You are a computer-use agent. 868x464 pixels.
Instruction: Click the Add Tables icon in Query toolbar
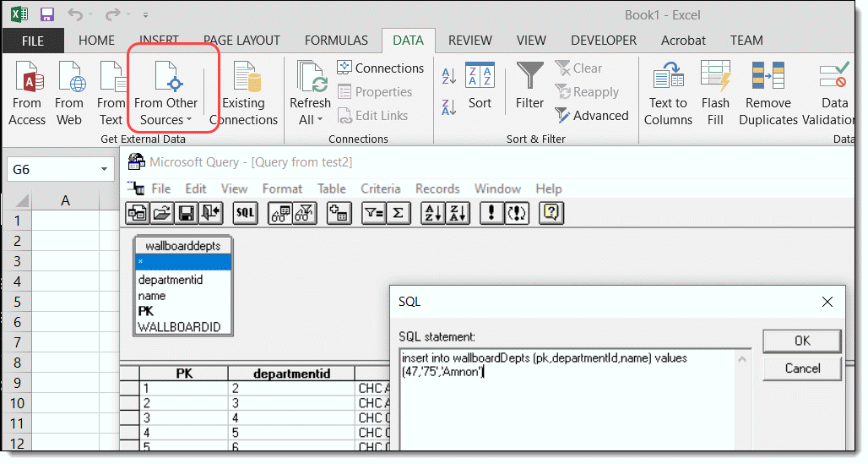click(x=339, y=214)
